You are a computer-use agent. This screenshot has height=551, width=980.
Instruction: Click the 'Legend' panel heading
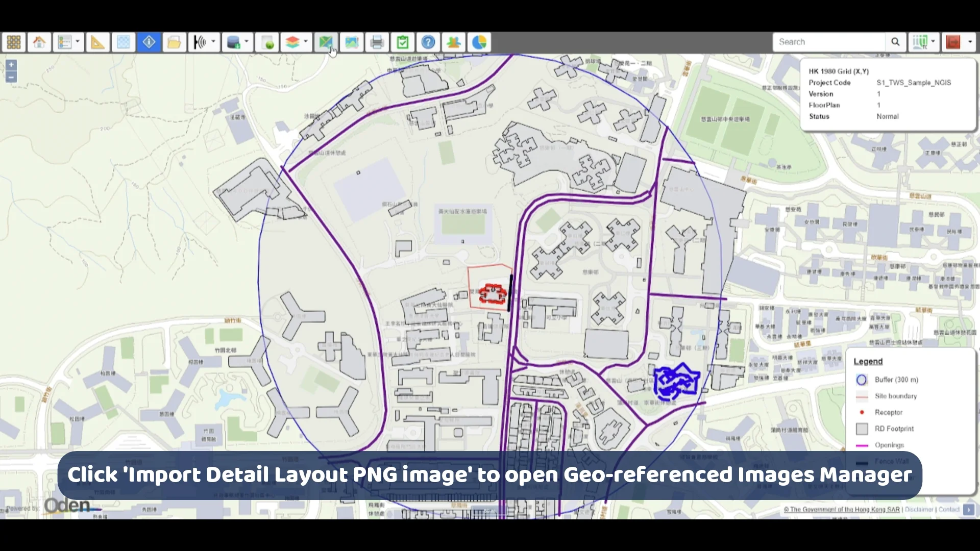click(868, 361)
